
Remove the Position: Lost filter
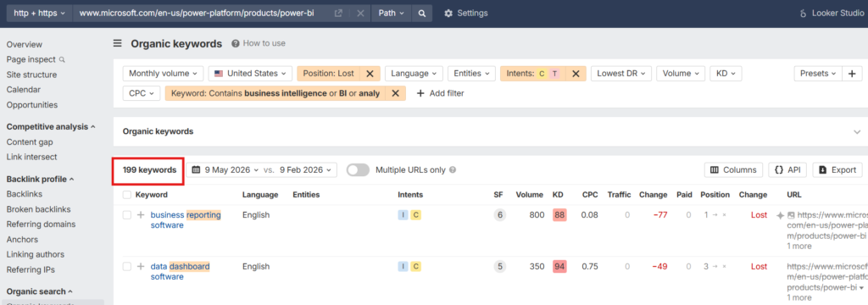click(x=370, y=74)
